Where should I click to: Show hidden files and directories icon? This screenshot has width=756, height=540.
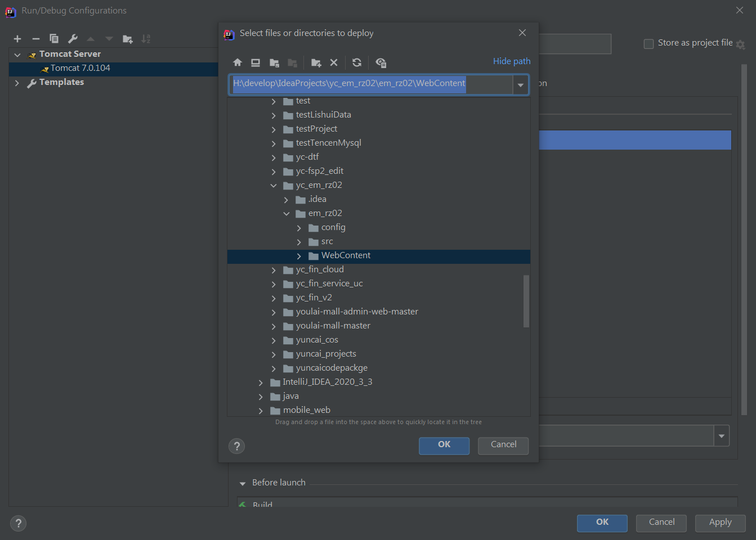click(x=381, y=62)
